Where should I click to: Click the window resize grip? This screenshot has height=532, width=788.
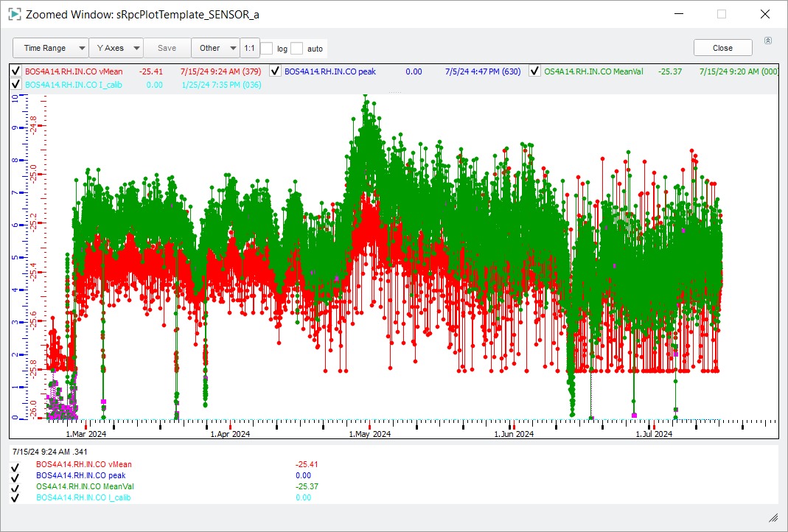[773, 518]
